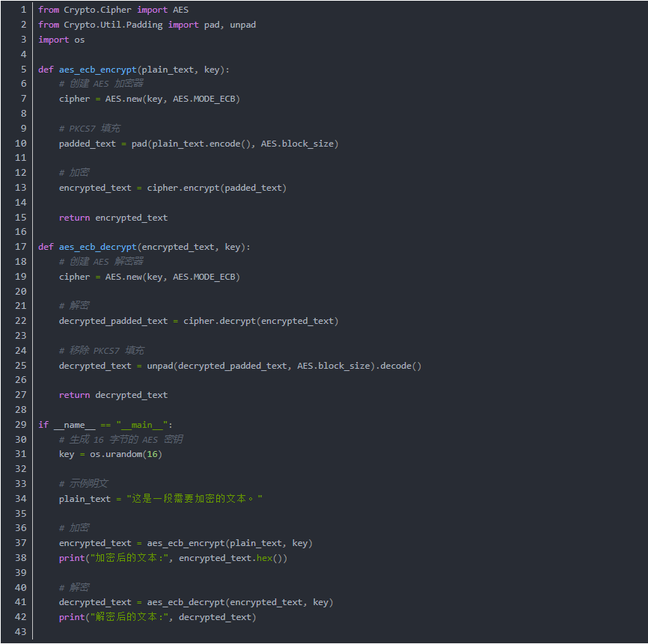Click 'aes_ecb_decrypt' function name in def line
The height and width of the screenshot is (644, 648).
pos(97,247)
